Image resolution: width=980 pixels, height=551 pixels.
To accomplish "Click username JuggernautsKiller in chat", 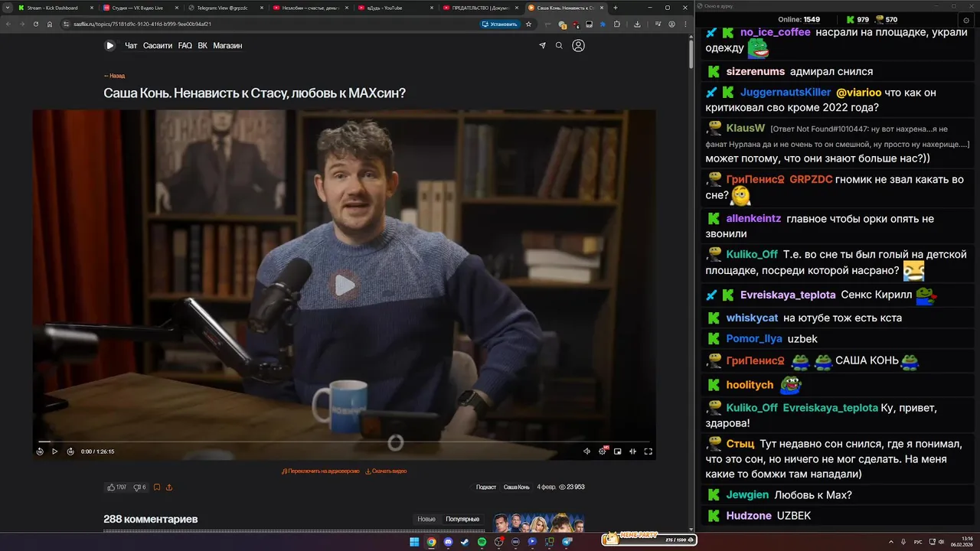I will point(786,92).
